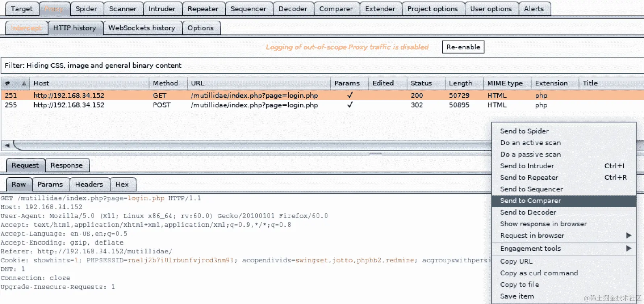Open the Headers view tab
This screenshot has height=304, width=644.
pyautogui.click(x=89, y=185)
